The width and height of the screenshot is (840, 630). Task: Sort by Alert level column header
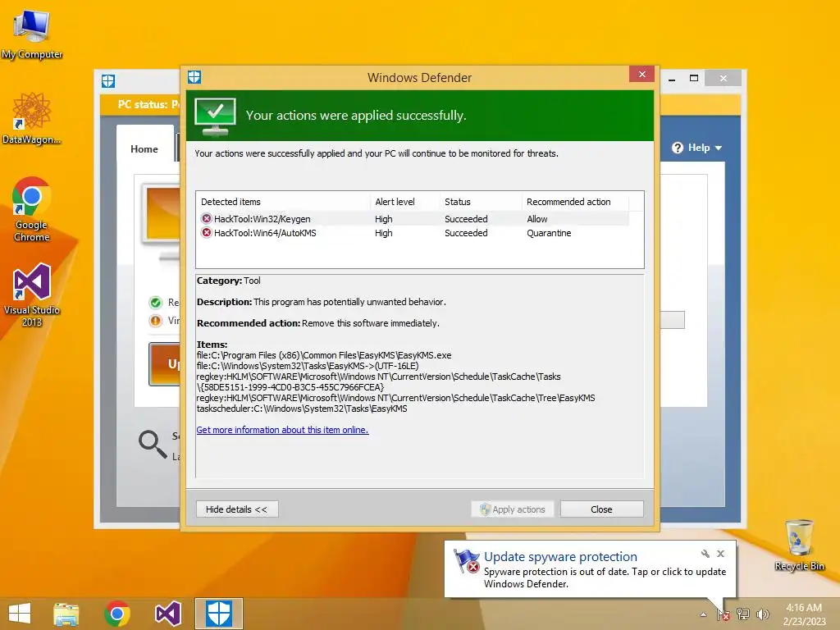[404, 202]
